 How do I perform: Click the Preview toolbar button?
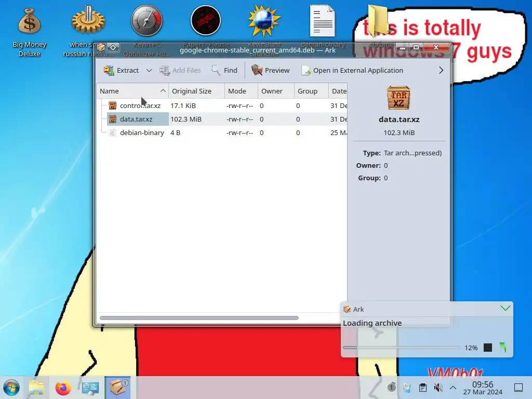click(270, 70)
